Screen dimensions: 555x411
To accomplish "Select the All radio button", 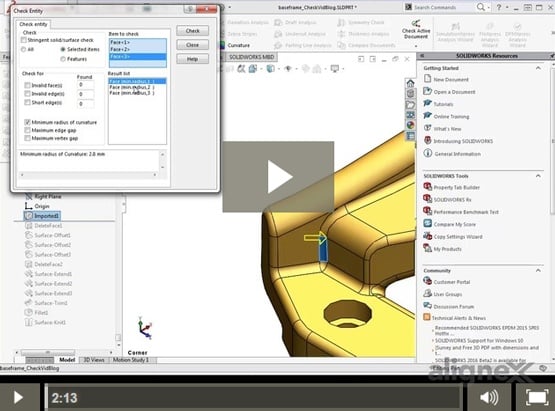I will [x=23, y=50].
